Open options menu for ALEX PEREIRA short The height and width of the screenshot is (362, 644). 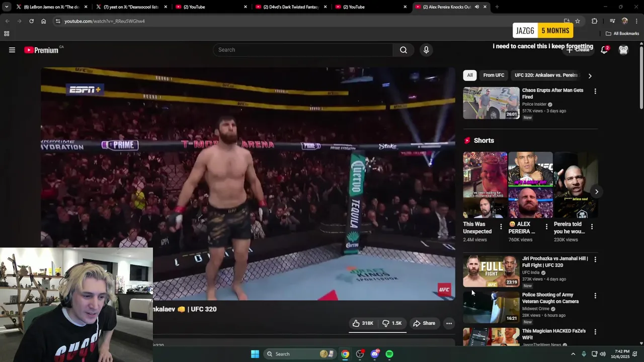point(546,227)
